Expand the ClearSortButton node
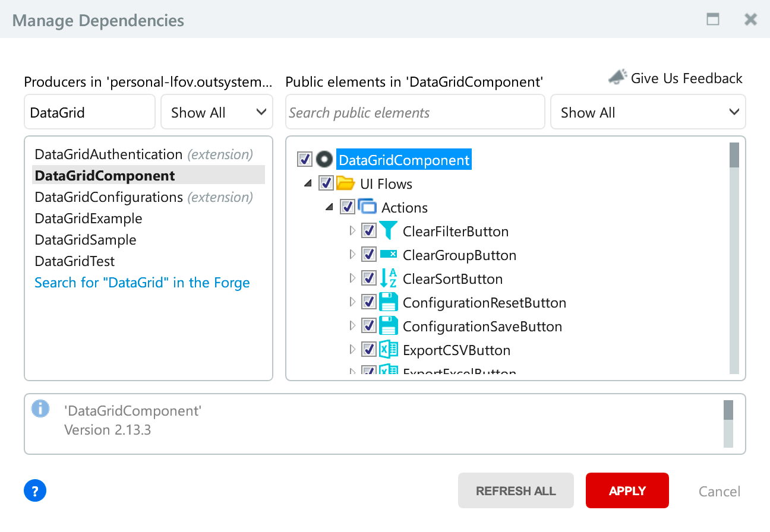 click(352, 278)
